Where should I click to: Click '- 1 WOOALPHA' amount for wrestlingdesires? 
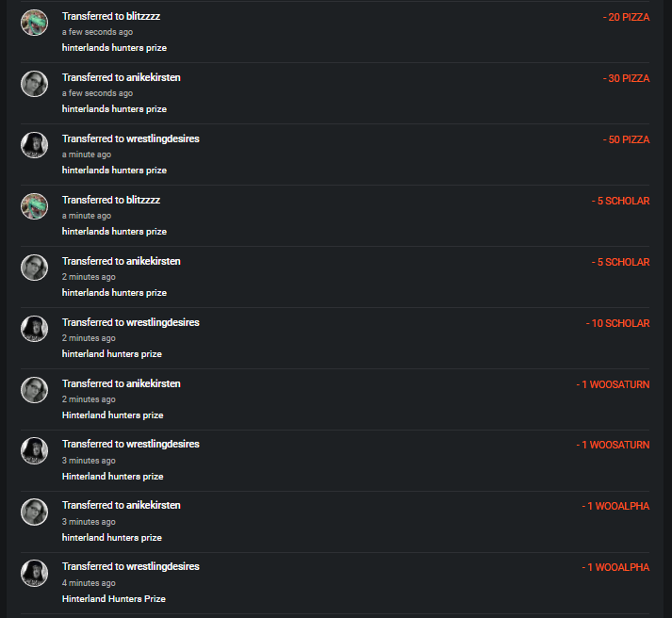tap(615, 567)
